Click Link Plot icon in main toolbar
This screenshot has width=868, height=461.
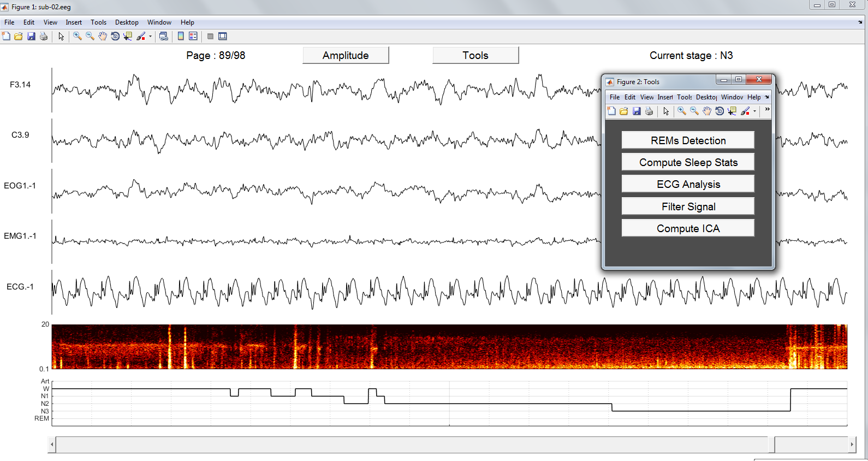tap(163, 37)
